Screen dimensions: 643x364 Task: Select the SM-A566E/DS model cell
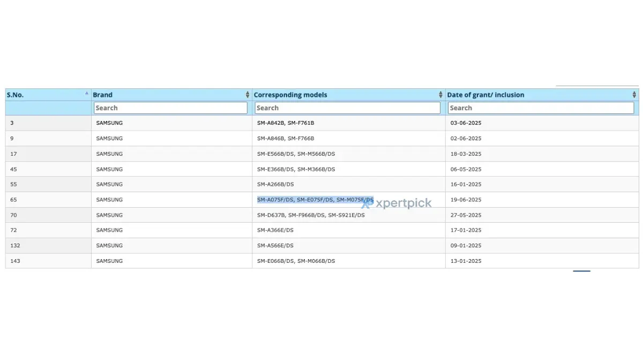click(x=275, y=246)
